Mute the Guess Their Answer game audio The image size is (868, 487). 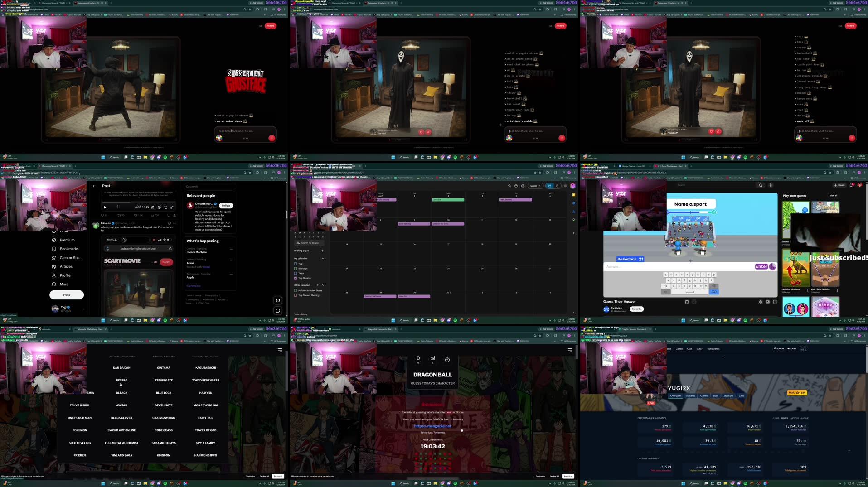[760, 302]
